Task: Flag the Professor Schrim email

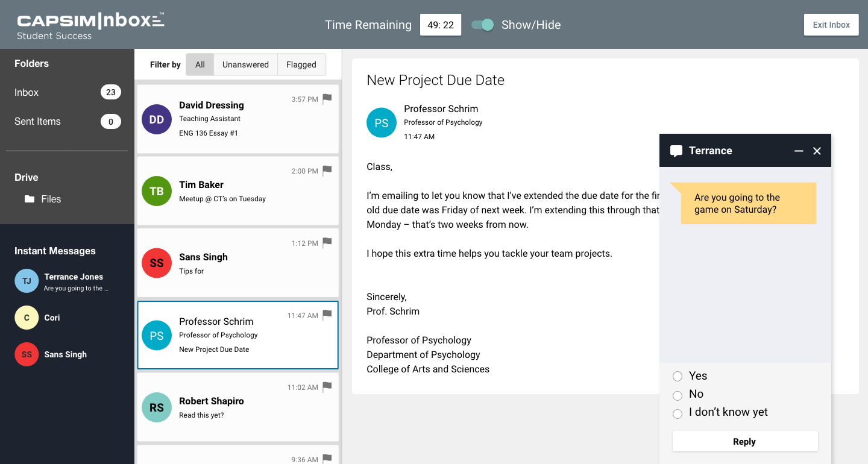Action: point(327,315)
